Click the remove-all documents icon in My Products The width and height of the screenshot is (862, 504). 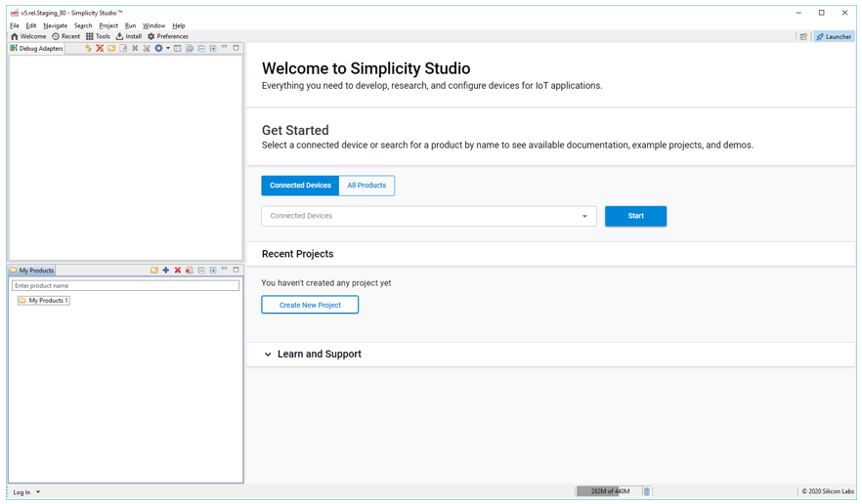coord(190,270)
